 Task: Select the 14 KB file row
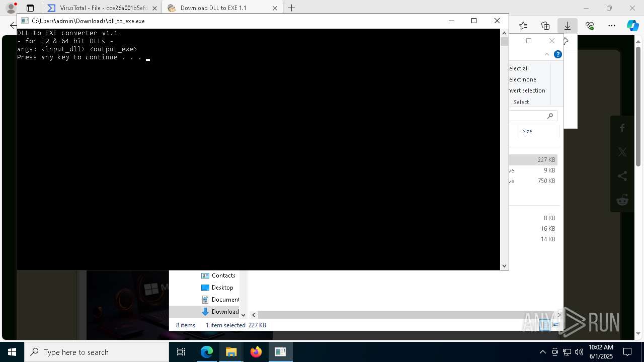(x=533, y=239)
